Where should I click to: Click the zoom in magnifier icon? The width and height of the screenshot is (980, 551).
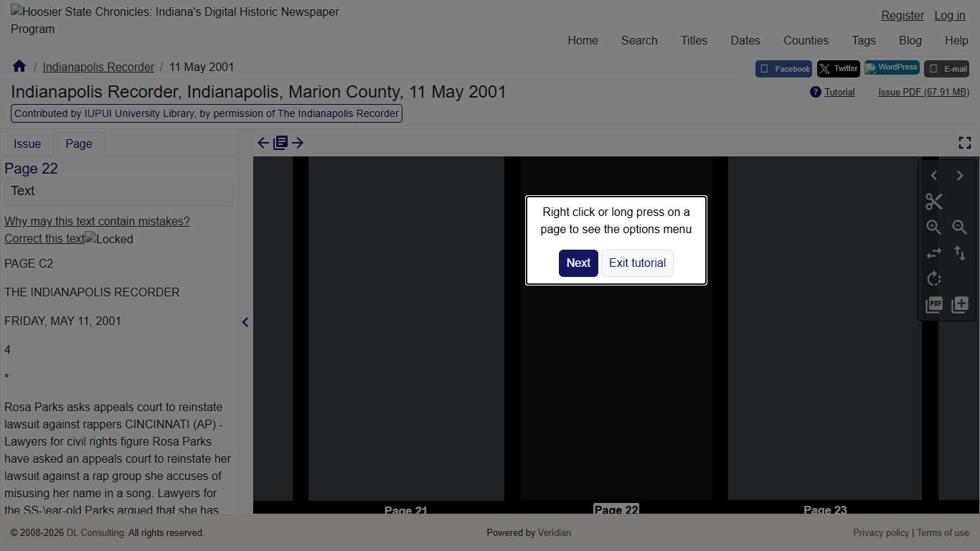pyautogui.click(x=933, y=227)
